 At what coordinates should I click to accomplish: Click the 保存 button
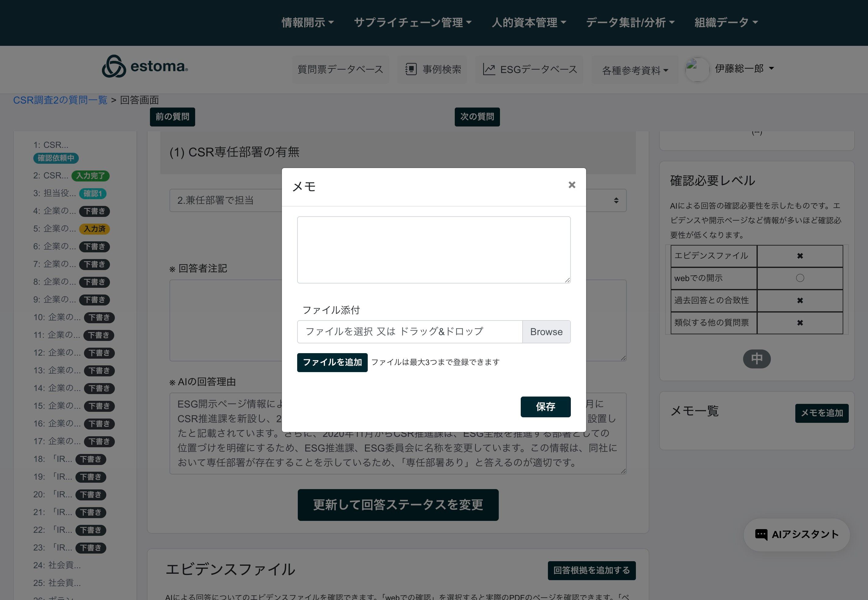click(x=545, y=406)
